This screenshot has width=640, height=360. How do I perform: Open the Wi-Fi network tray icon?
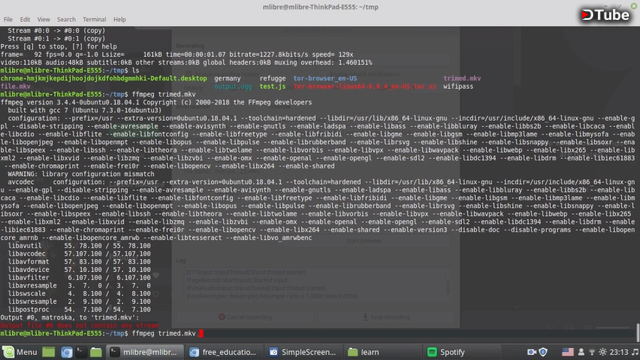point(592,352)
